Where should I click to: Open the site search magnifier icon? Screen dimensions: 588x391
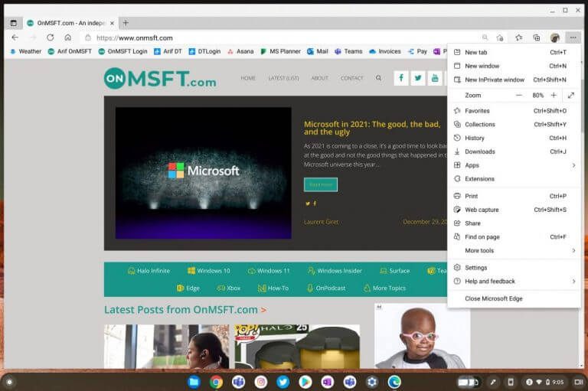[378, 78]
